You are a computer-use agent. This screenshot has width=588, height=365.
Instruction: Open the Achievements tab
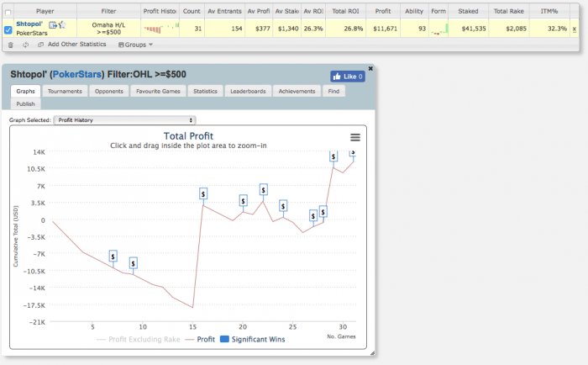[x=297, y=91]
